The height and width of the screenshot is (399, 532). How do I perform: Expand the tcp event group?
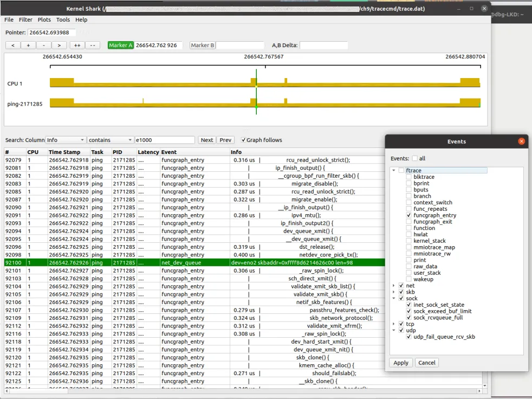click(x=393, y=324)
